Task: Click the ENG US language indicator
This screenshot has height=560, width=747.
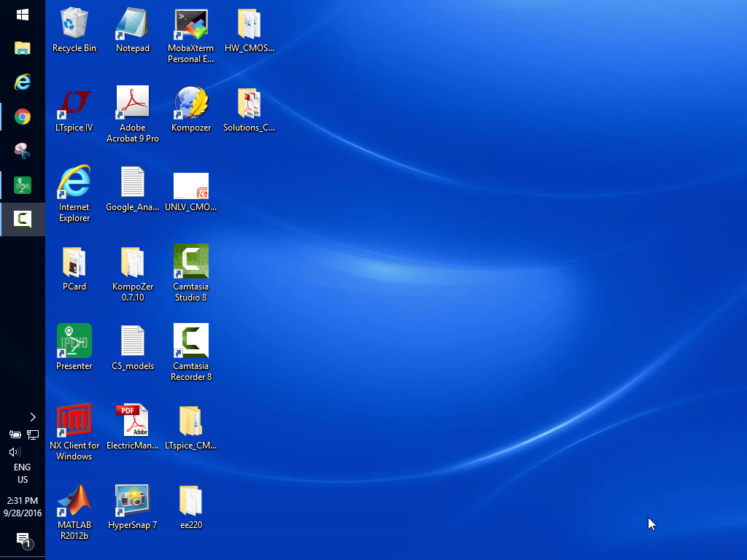Action: pos(23,473)
